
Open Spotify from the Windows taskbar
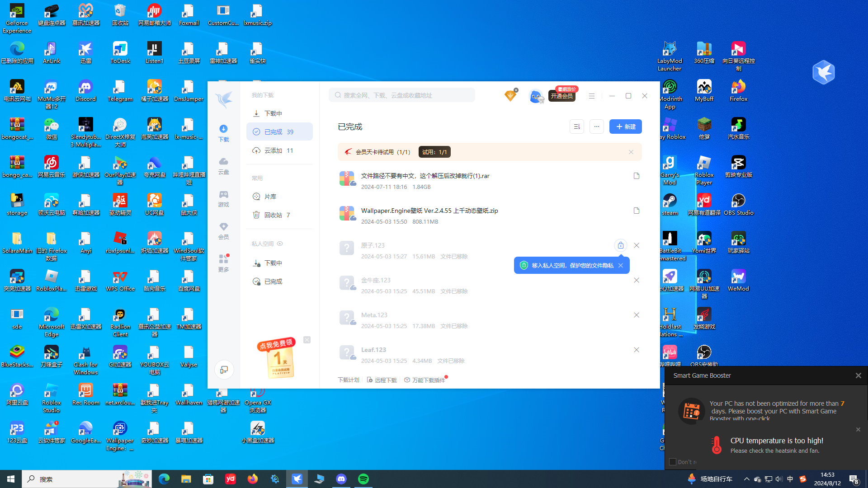363,479
